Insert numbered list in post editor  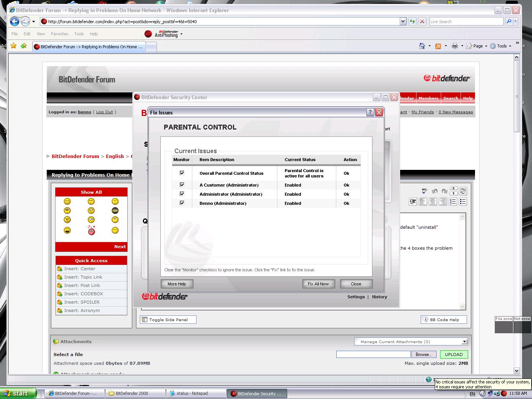pos(453,202)
